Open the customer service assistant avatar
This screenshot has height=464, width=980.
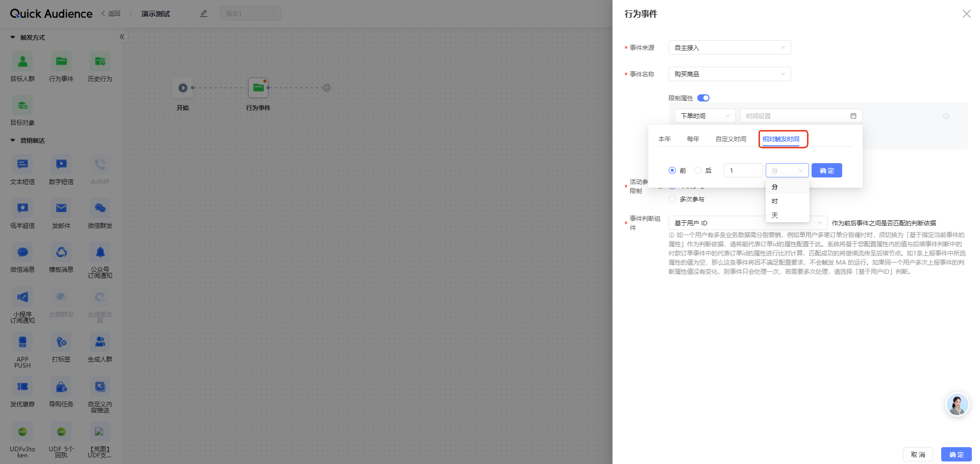pos(957,405)
